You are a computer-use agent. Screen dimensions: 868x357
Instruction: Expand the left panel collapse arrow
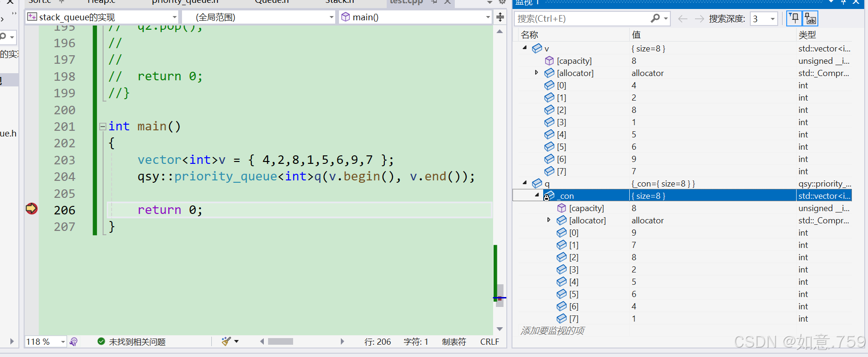(12, 341)
